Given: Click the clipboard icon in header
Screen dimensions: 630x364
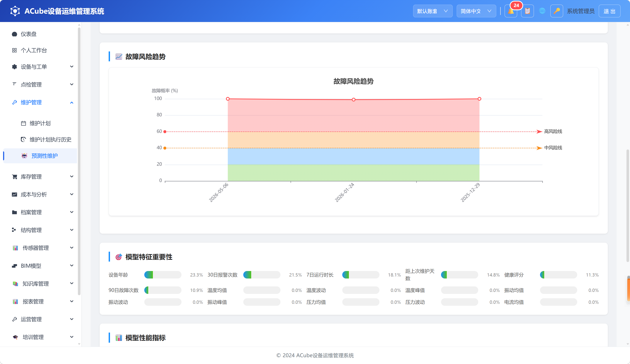Looking at the screenshot, I should pyautogui.click(x=527, y=11).
